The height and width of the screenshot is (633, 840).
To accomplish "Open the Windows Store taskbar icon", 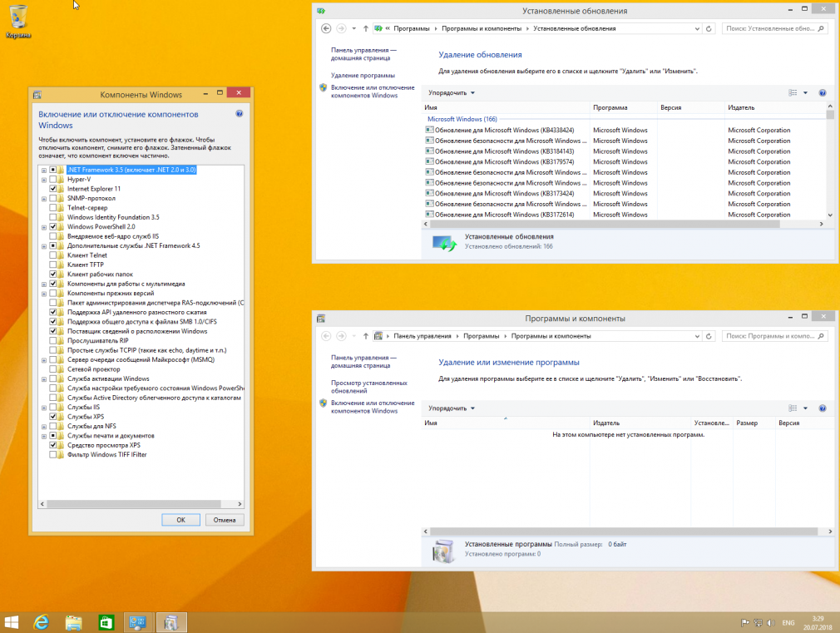I will (x=106, y=622).
